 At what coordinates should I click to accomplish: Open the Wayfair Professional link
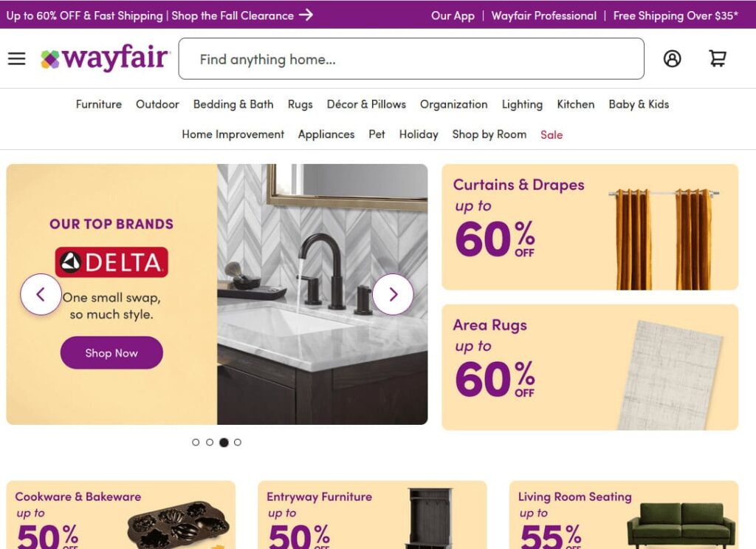pyautogui.click(x=544, y=16)
